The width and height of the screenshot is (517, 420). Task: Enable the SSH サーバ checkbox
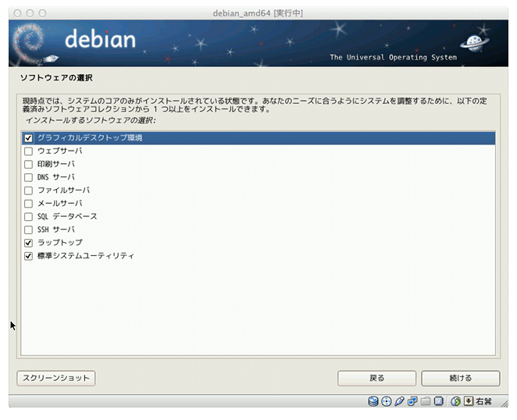(29, 230)
